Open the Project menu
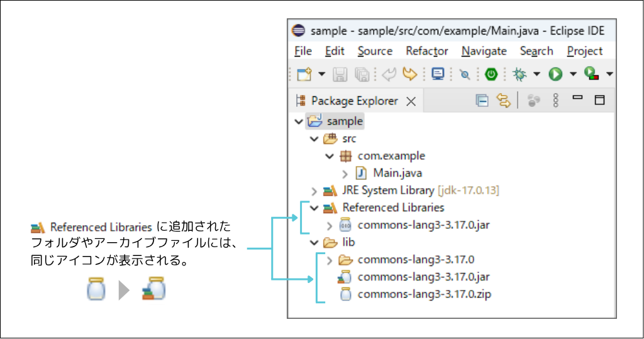644x339 pixels. coord(584,51)
